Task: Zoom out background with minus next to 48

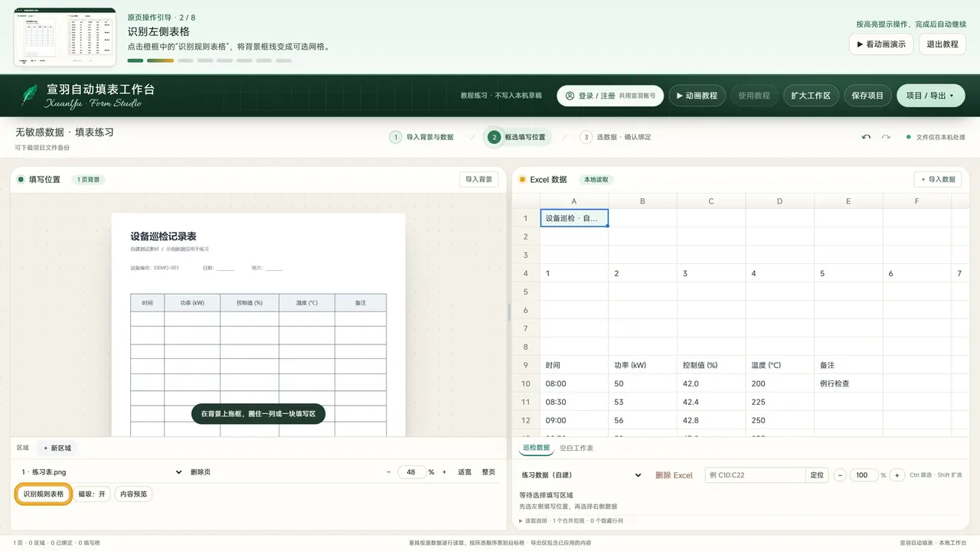Action: point(388,472)
